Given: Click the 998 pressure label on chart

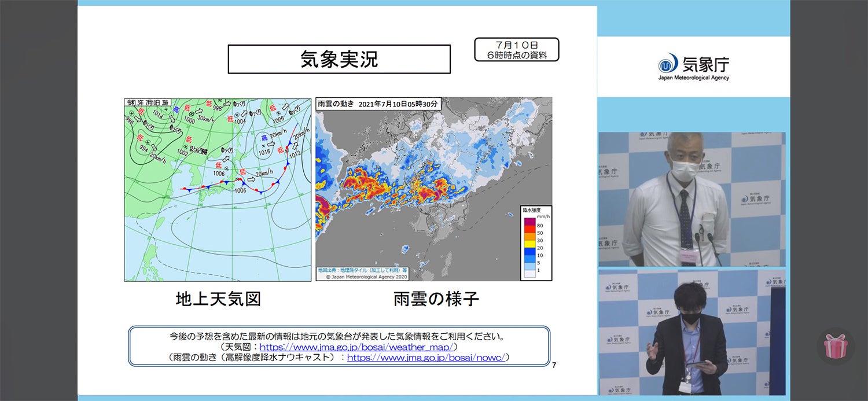Looking at the screenshot, I should (x=217, y=108).
